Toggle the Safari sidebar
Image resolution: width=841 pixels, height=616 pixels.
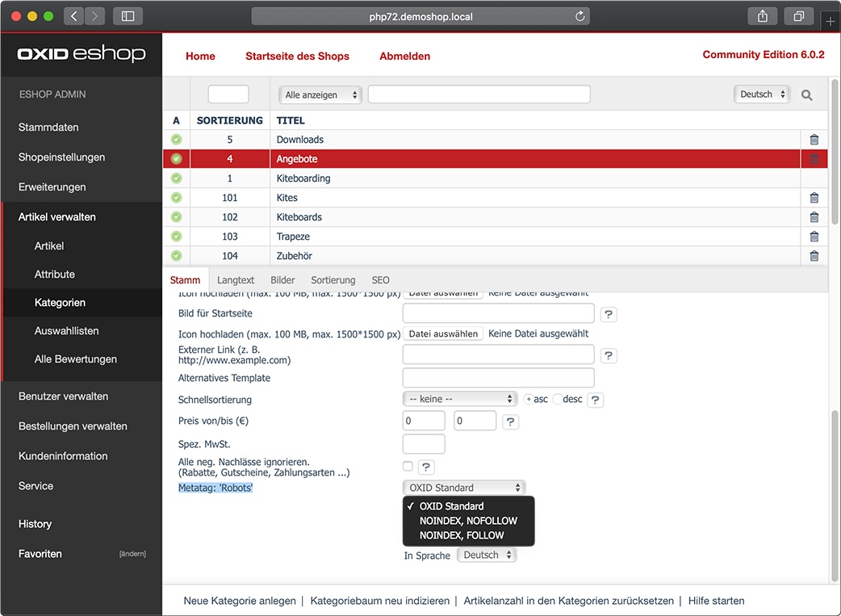pyautogui.click(x=128, y=16)
